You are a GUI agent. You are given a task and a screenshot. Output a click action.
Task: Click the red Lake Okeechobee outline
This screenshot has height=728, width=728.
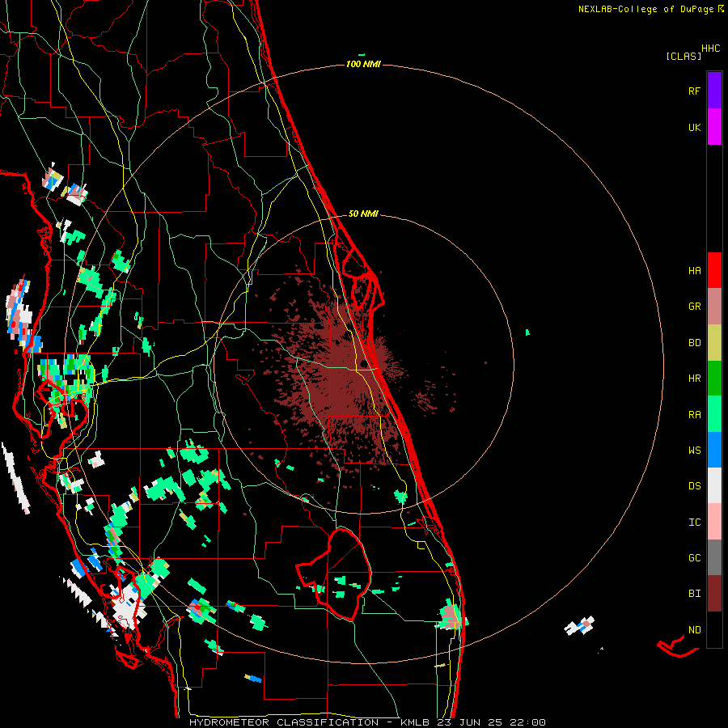[335, 574]
